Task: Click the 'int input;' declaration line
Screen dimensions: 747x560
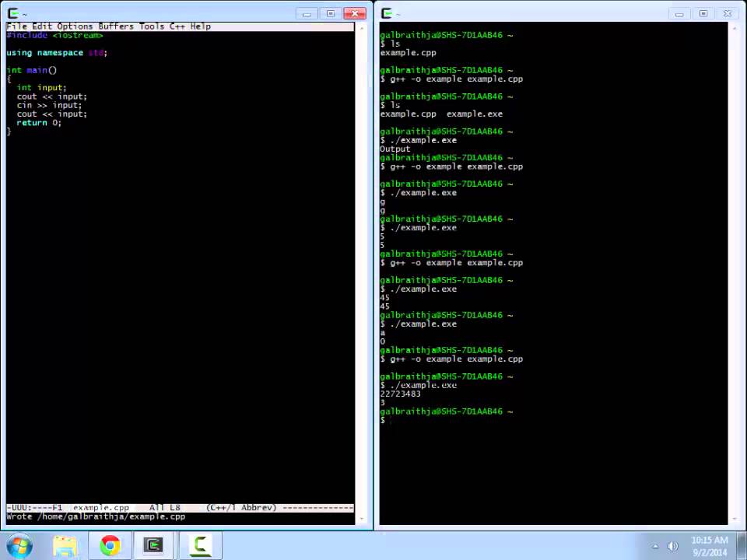Action: 42,88
